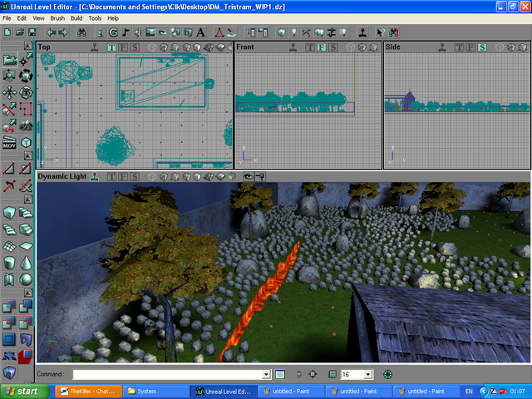Click the Subtract brush tool
532x399 pixels.
click(26, 307)
